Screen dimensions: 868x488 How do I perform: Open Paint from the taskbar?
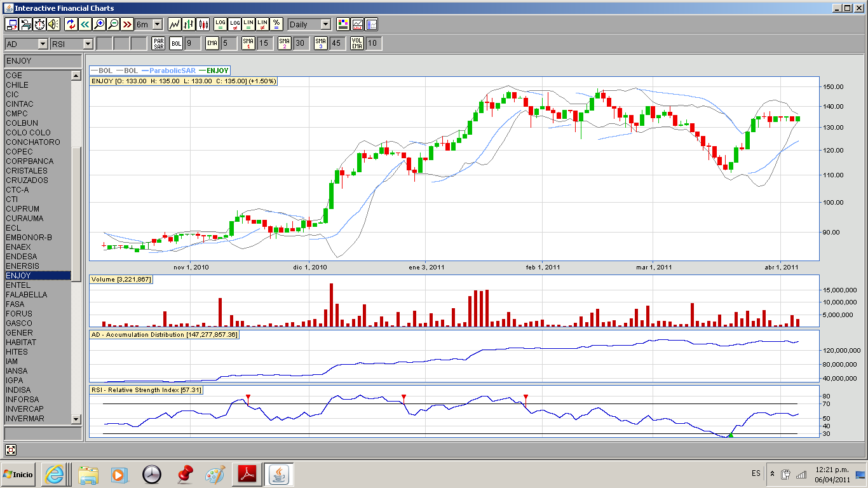point(215,474)
